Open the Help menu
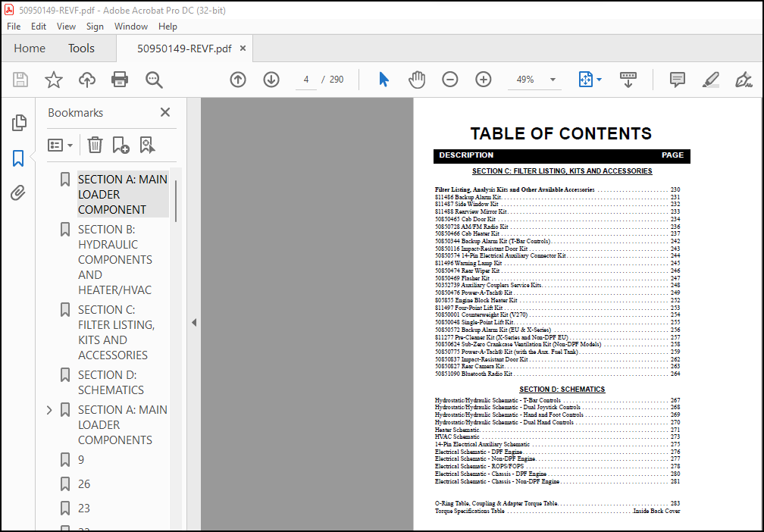This screenshot has width=764, height=532. 168,27
